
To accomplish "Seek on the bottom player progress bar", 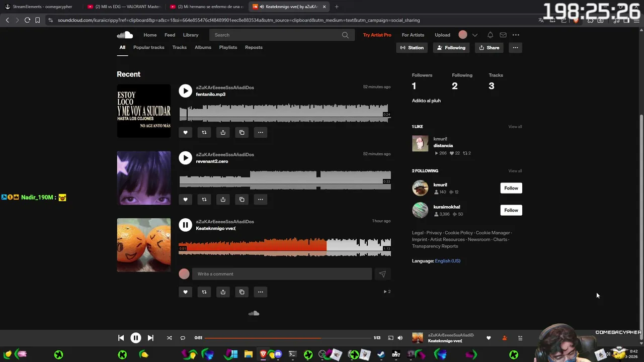I will [288, 338].
